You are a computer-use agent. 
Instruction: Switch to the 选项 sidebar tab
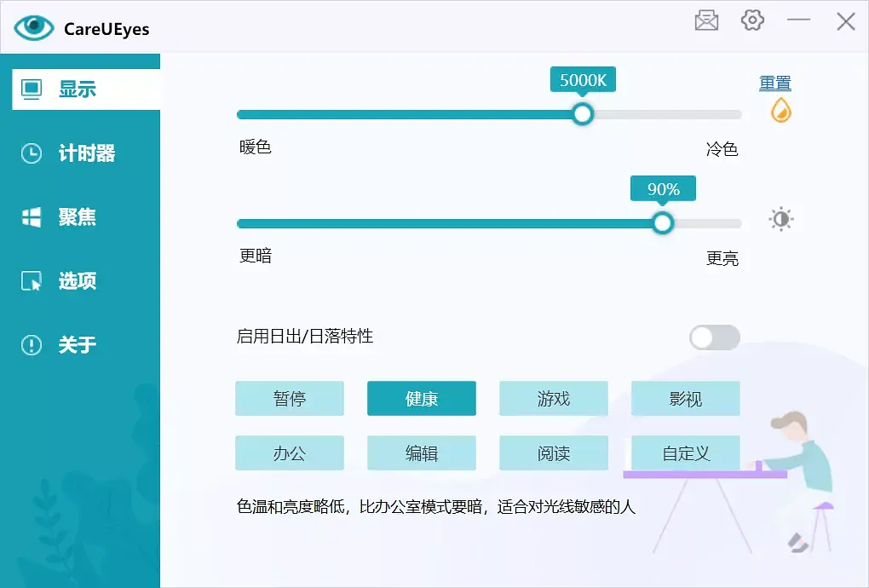tap(77, 281)
